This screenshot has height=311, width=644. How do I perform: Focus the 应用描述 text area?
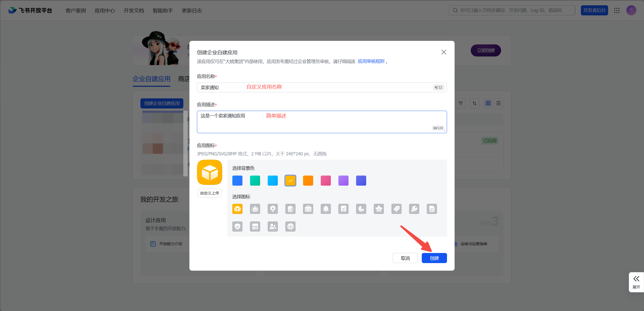[322, 122]
